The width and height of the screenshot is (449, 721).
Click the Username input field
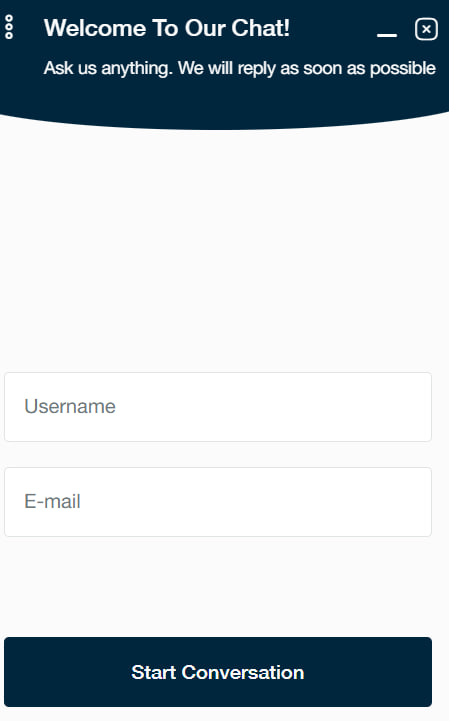(218, 407)
